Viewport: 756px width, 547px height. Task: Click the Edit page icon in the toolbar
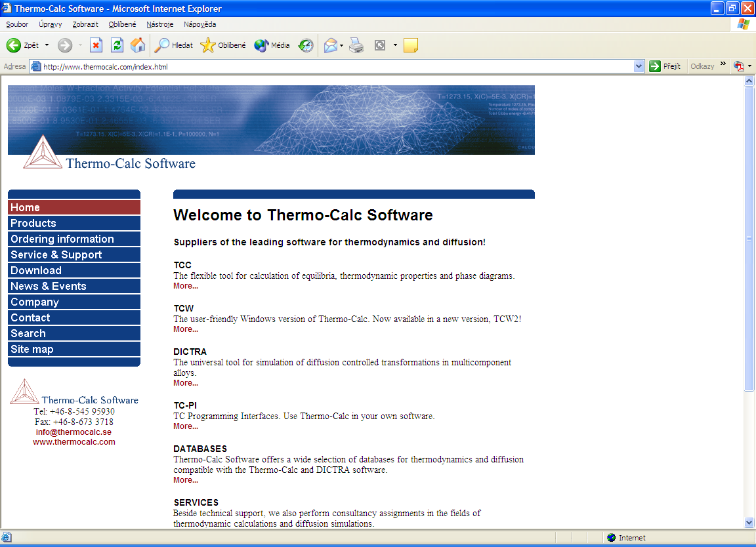click(x=380, y=45)
